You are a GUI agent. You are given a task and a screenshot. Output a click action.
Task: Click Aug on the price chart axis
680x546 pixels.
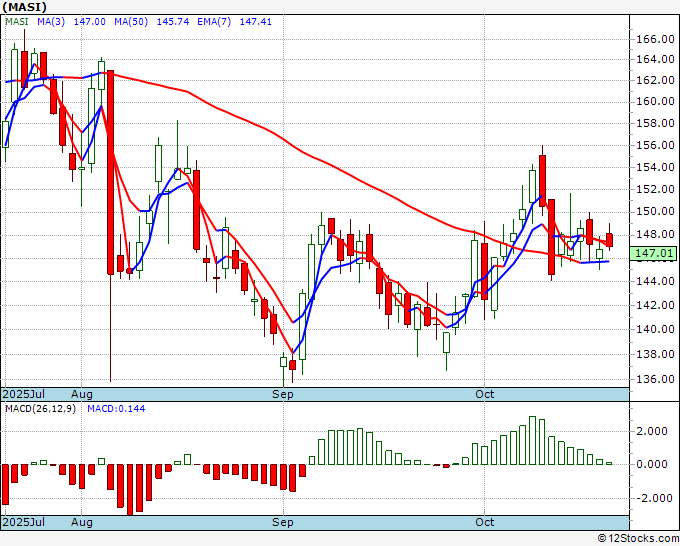click(82, 394)
